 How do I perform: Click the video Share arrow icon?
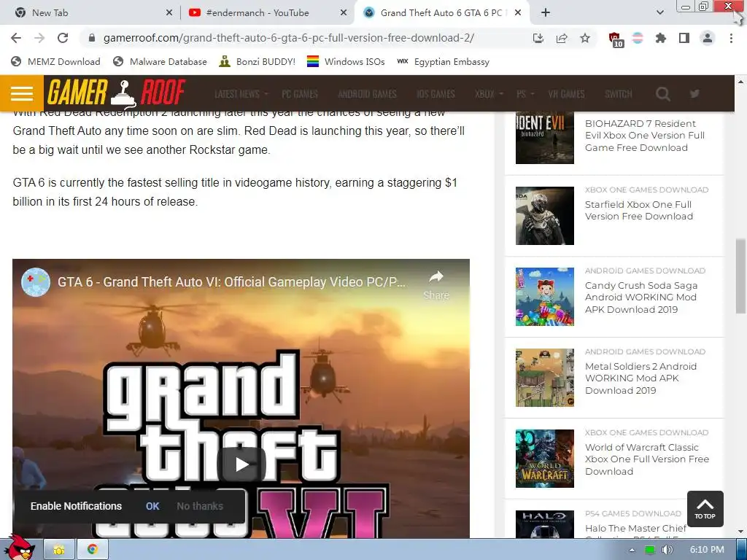click(436, 277)
